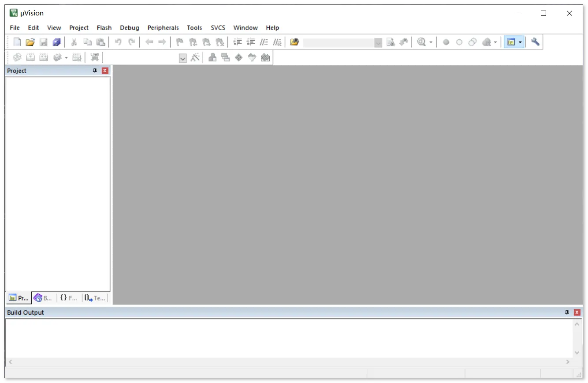Expand the dropdown arrow after the breakpoint icons
The height and width of the screenshot is (383, 588).
click(495, 42)
